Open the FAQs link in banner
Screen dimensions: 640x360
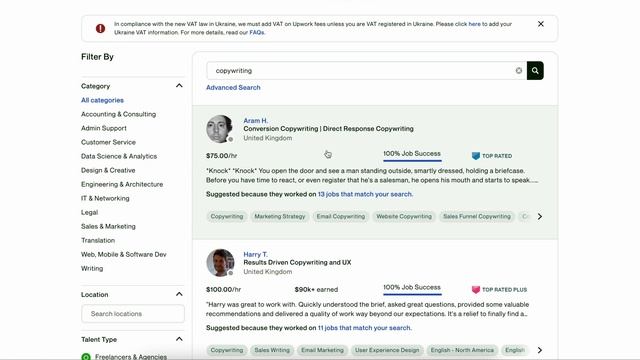click(257, 33)
